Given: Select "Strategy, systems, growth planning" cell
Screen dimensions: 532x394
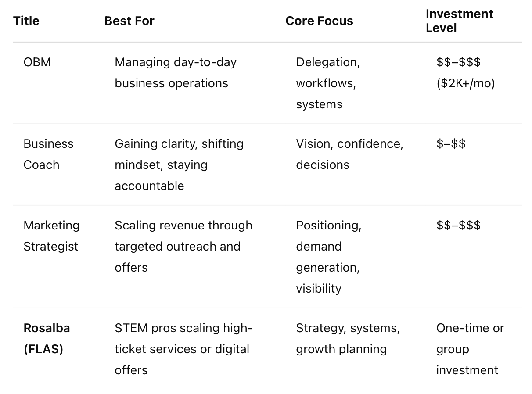Looking at the screenshot, I should click(348, 338).
